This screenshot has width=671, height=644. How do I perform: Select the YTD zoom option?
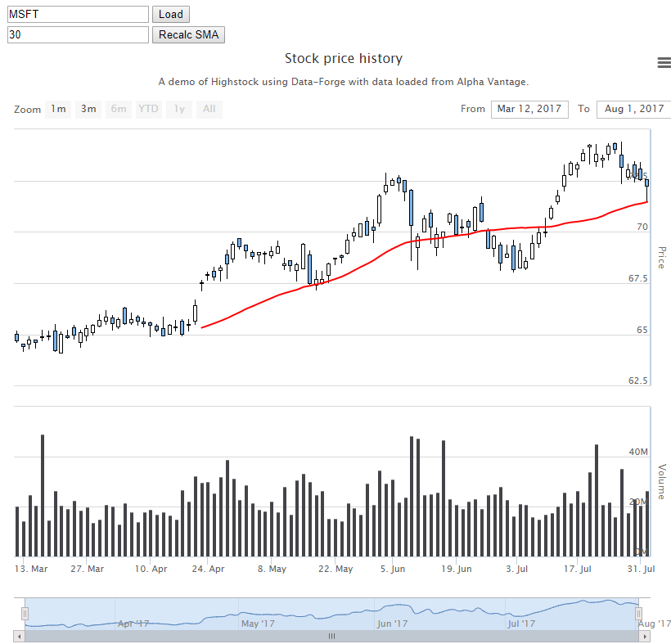pos(148,109)
